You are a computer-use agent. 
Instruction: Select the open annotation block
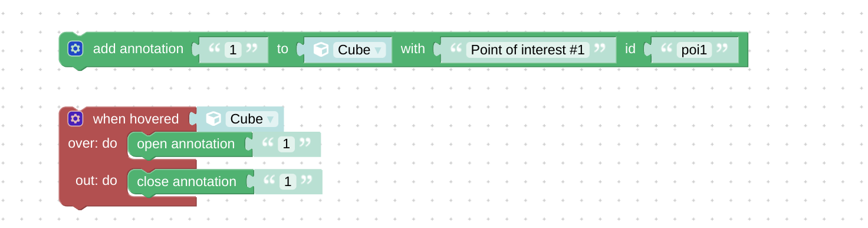[x=186, y=144]
